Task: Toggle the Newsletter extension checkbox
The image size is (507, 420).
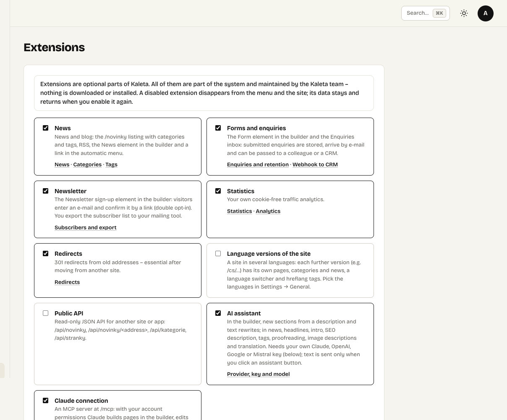Action: coord(45,191)
